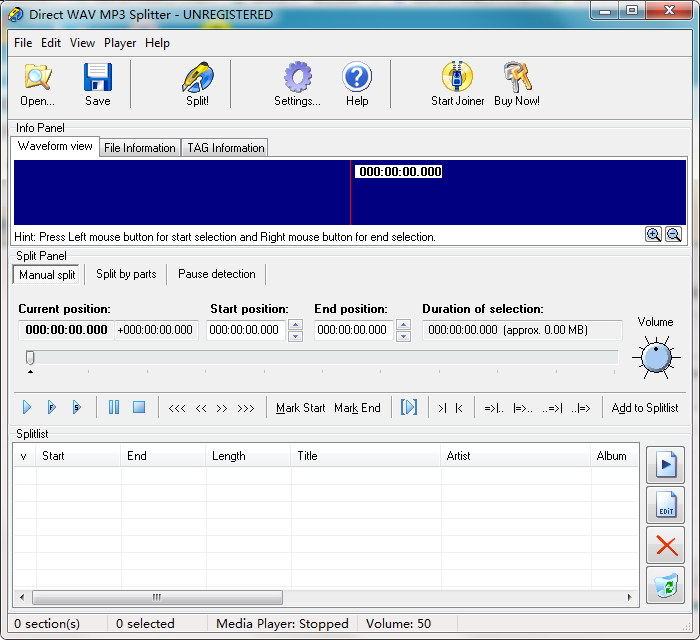Click the |=>.. navigation button

click(x=522, y=408)
